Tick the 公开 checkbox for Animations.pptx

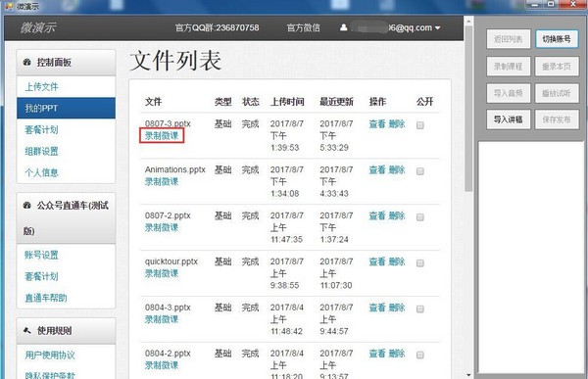(x=420, y=171)
